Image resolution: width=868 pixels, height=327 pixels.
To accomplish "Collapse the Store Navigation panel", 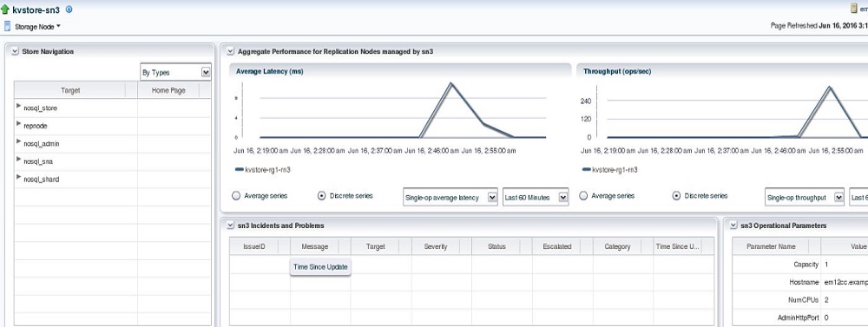I will pos(14,51).
